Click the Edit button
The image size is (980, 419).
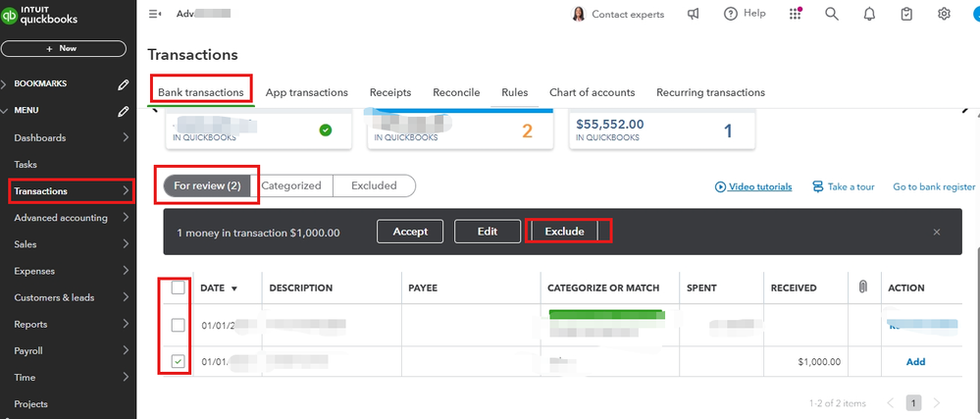(x=488, y=232)
